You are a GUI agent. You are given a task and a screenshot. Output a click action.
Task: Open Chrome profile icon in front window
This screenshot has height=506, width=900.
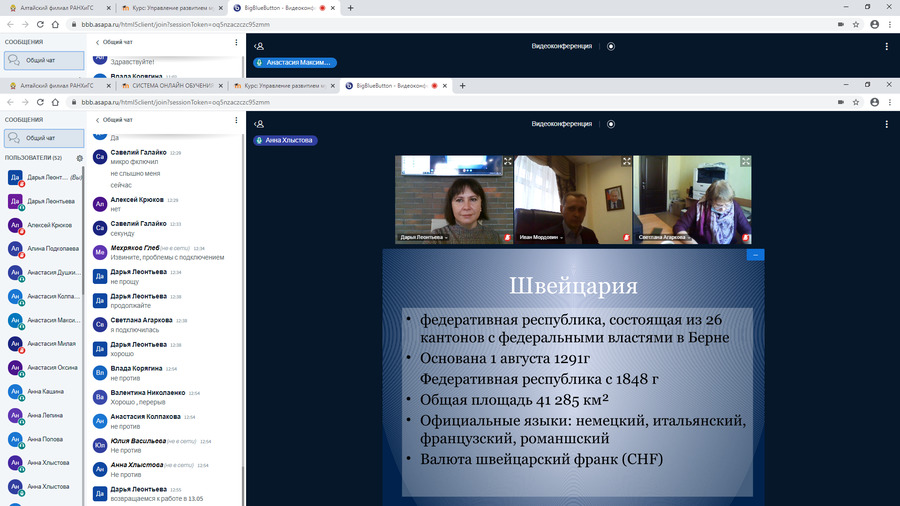tap(875, 102)
